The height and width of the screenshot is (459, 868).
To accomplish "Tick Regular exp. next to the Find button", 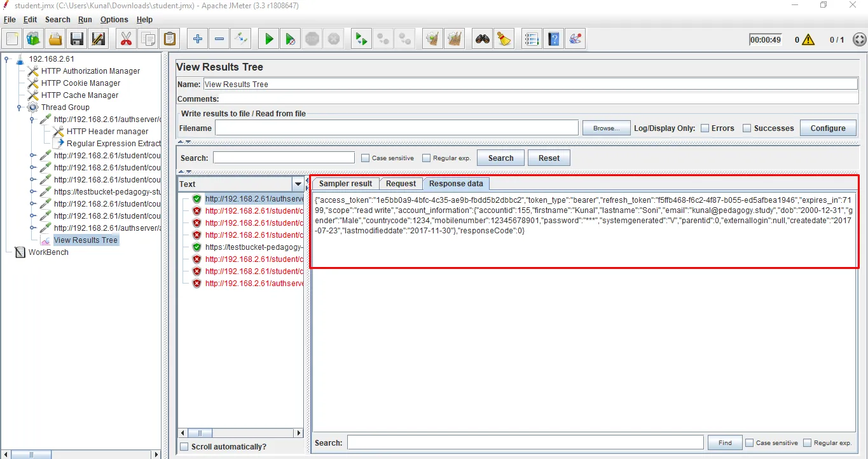I will 807,442.
